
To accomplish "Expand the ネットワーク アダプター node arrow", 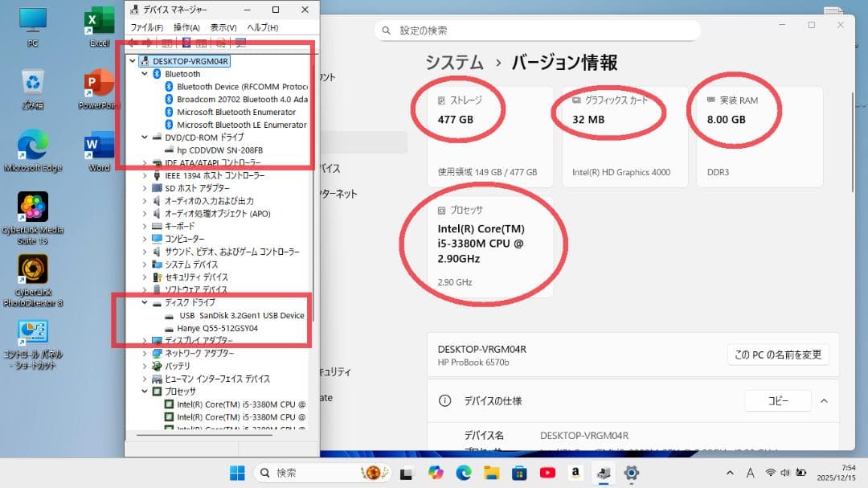I will (x=145, y=354).
